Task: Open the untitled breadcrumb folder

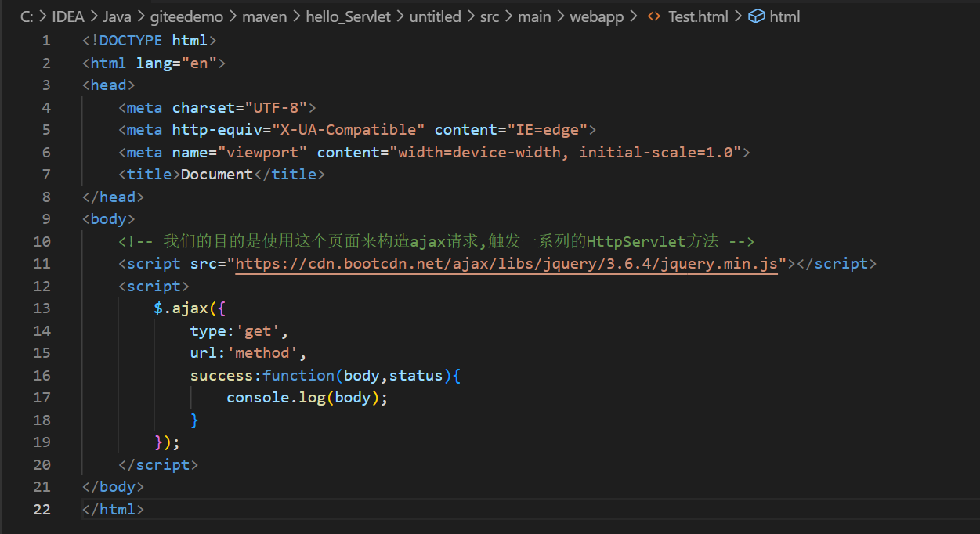Action: click(x=435, y=16)
